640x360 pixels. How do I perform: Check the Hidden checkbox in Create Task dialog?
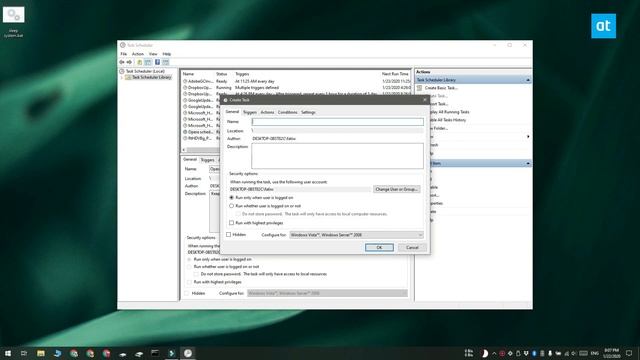pyautogui.click(x=229, y=235)
